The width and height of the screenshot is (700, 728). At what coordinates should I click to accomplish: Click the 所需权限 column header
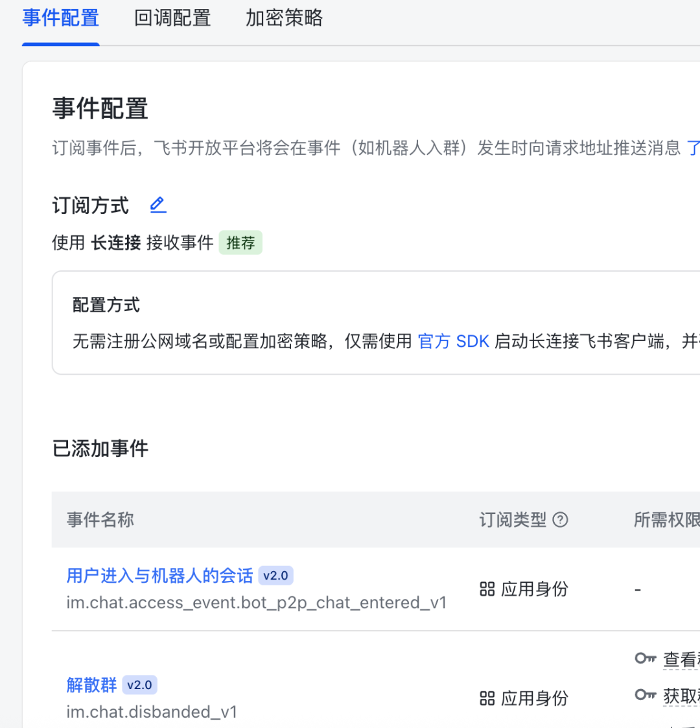point(666,519)
